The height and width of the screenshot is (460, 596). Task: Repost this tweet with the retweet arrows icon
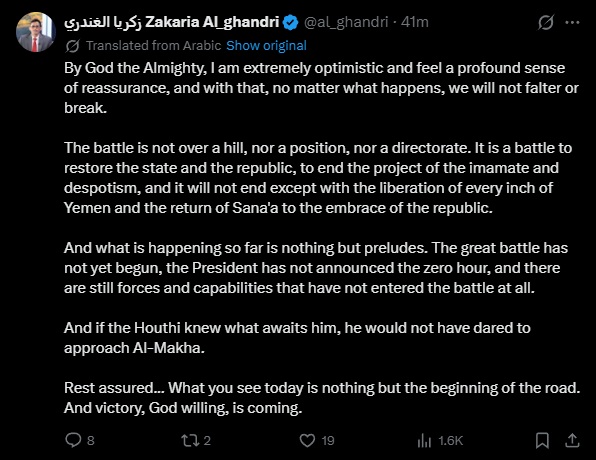(190, 440)
